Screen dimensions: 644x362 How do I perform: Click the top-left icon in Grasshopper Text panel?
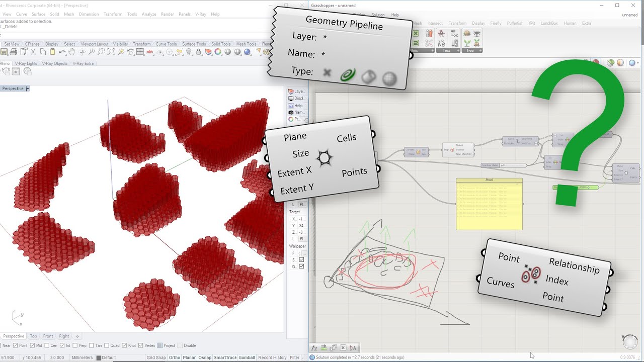[441, 33]
